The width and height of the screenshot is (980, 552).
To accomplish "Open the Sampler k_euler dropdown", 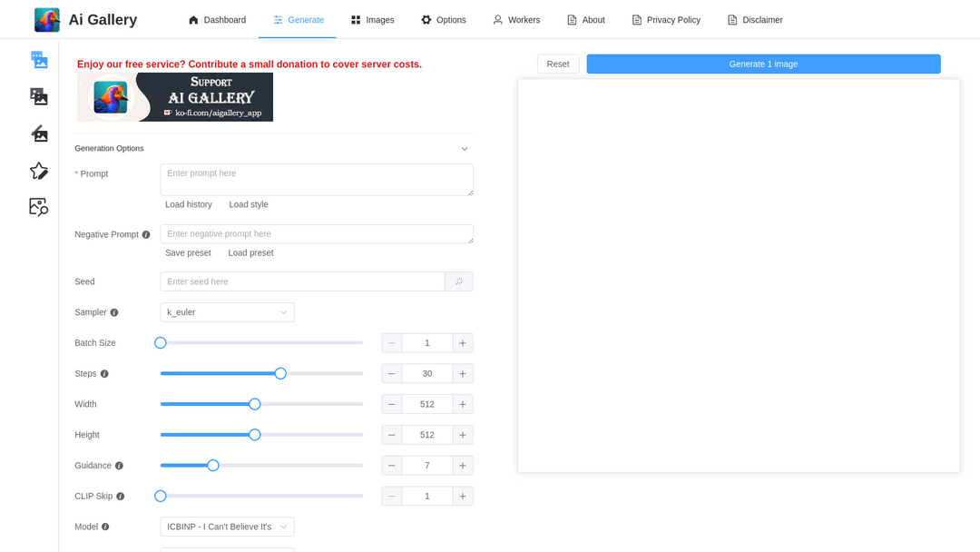I will click(227, 312).
